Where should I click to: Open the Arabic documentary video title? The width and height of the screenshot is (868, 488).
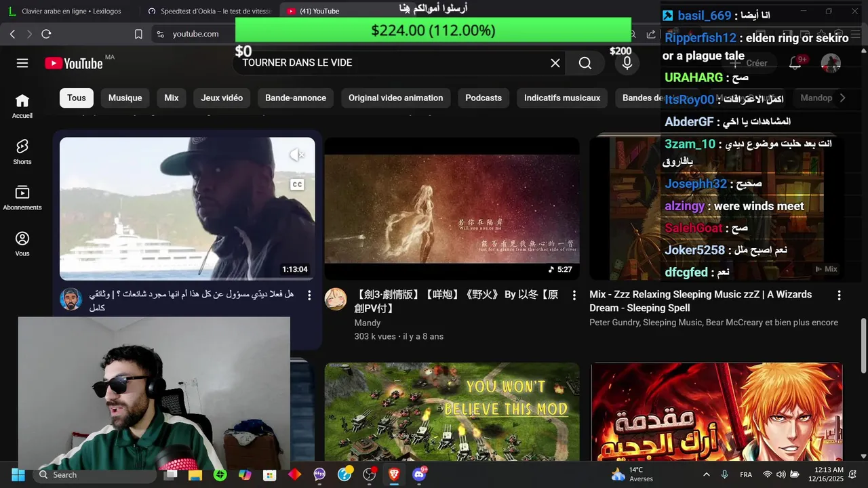191,301
